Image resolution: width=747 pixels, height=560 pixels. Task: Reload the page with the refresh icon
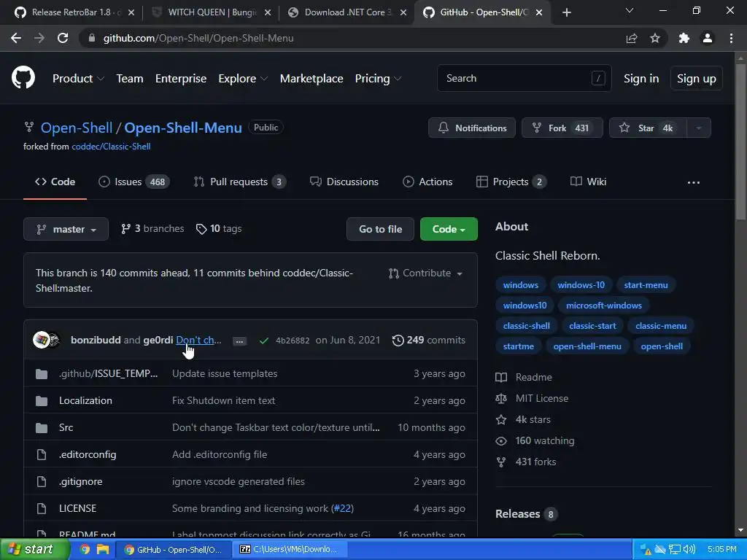[x=63, y=38]
